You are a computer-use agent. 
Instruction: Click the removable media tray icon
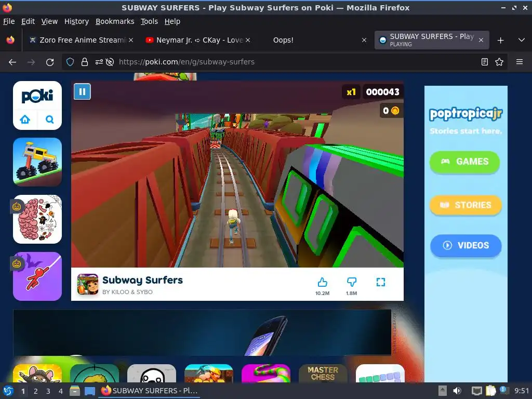point(442,391)
